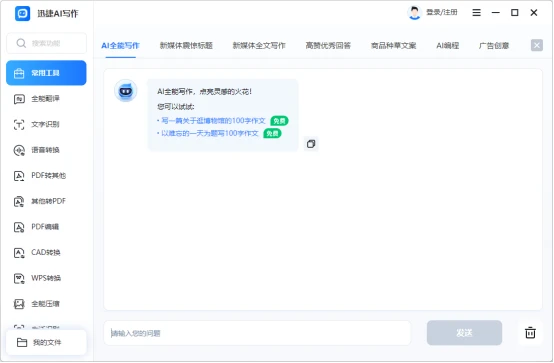Open the 全能翻译 tool icon
The width and height of the screenshot is (554, 363).
19,99
